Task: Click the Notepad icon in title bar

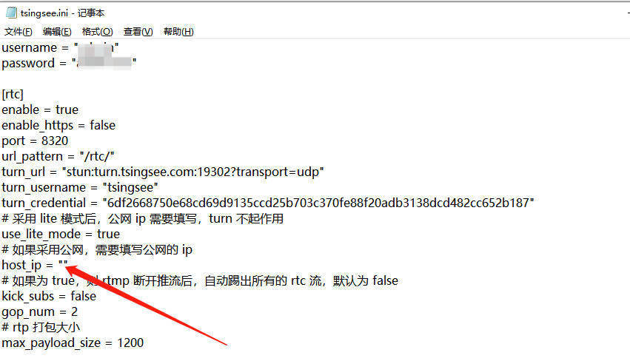Action: click(x=11, y=13)
